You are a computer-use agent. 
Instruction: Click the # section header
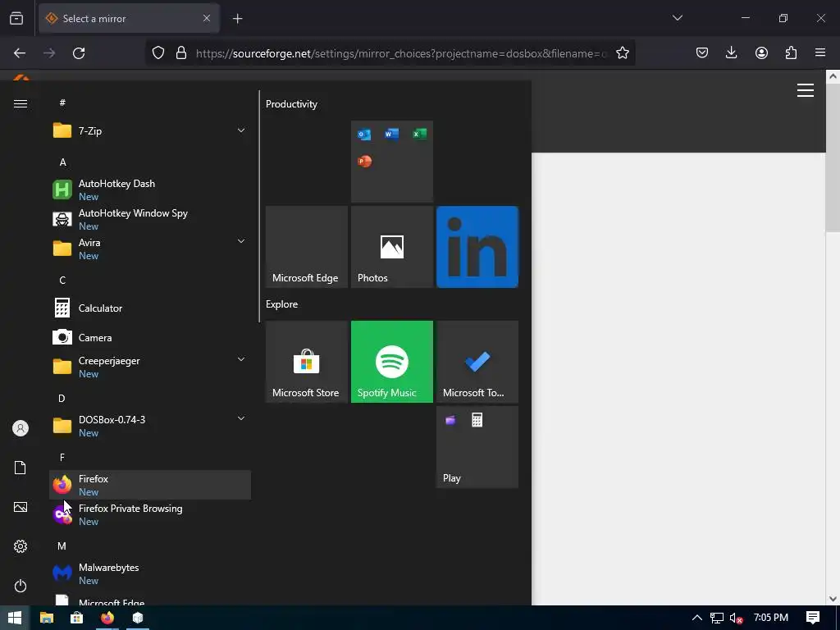[x=62, y=103]
